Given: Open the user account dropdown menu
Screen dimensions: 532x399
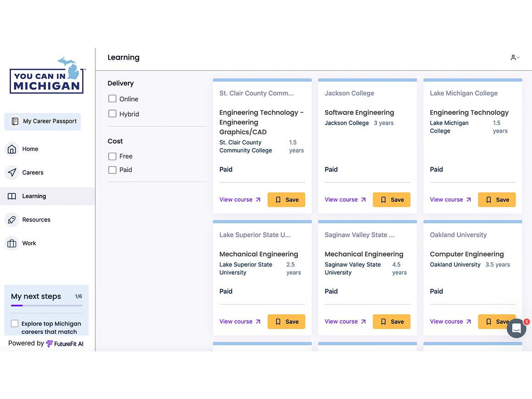Looking at the screenshot, I should click(515, 58).
